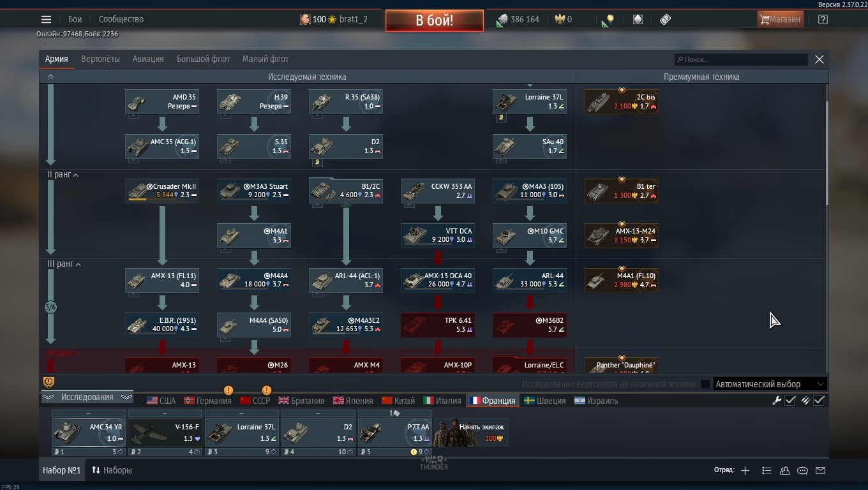868x490 pixels.
Task: Collapse the IV ранг section
Action: click(64, 353)
